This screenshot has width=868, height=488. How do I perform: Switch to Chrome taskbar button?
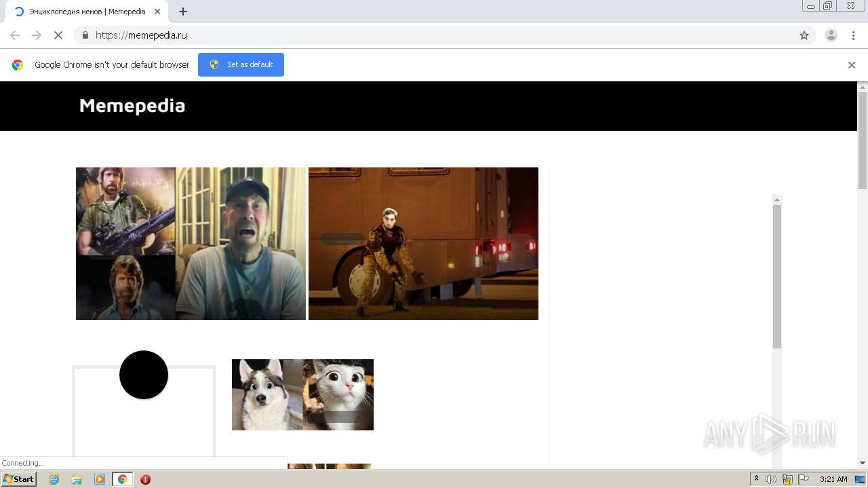tap(122, 479)
